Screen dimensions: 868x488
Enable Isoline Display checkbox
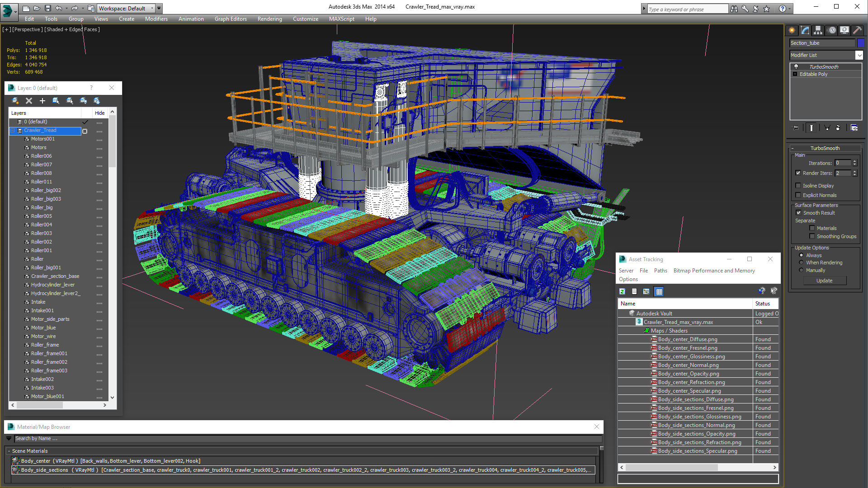tap(798, 185)
